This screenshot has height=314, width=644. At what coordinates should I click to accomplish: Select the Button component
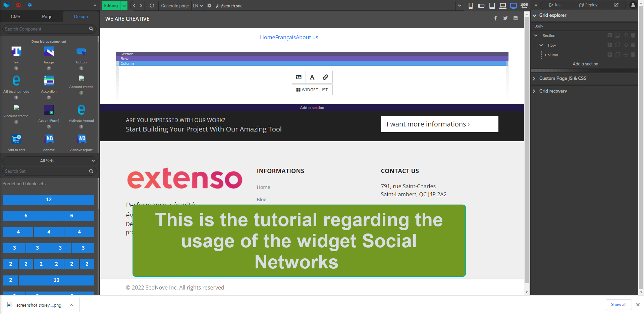click(81, 55)
